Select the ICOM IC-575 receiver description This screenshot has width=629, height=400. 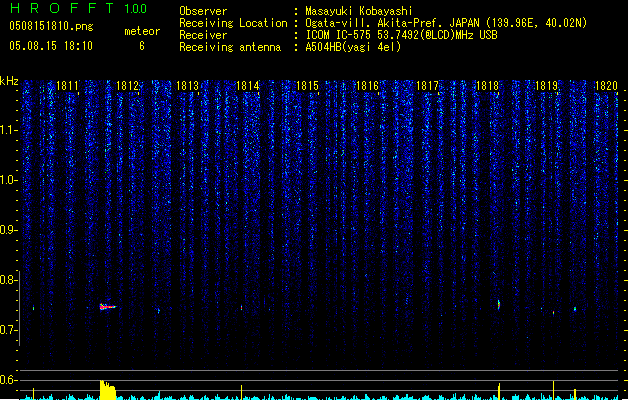(x=402, y=35)
